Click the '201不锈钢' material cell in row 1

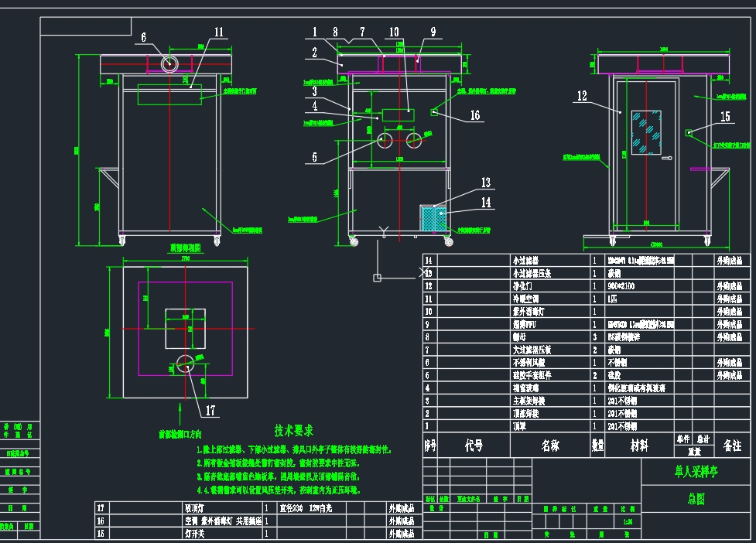click(x=622, y=426)
